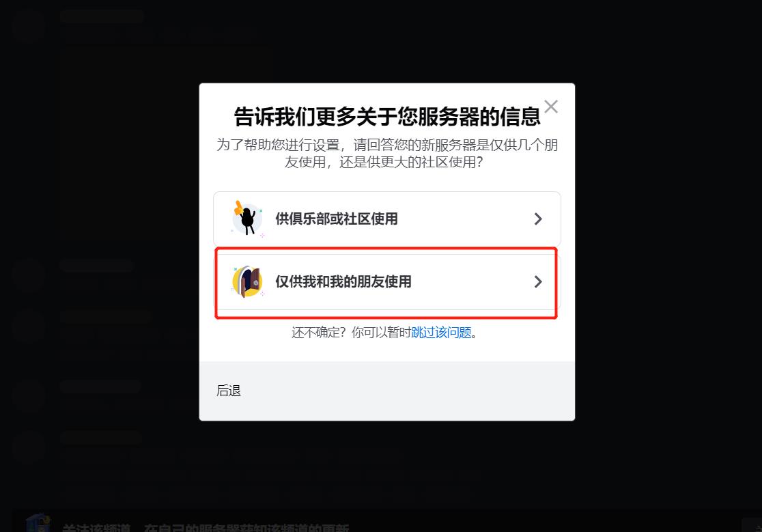Click the open door friends icon
Image resolution: width=762 pixels, height=532 pixels.
(248, 281)
